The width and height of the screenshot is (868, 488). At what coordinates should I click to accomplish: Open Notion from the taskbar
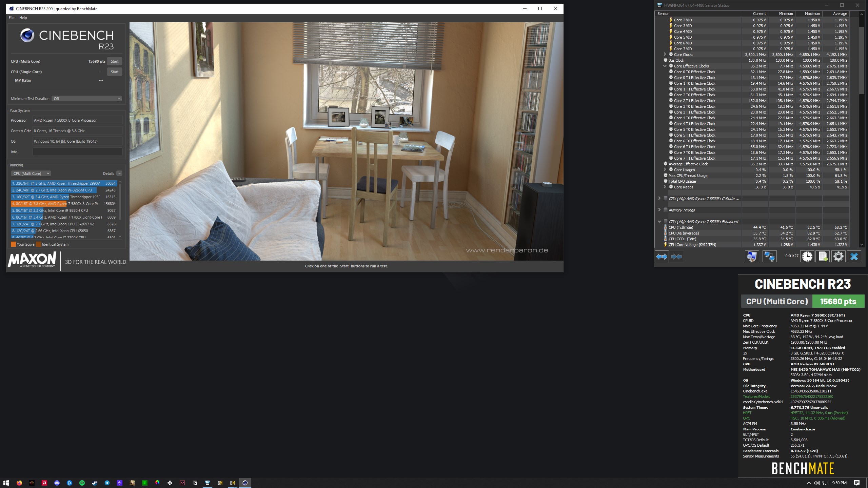click(195, 483)
